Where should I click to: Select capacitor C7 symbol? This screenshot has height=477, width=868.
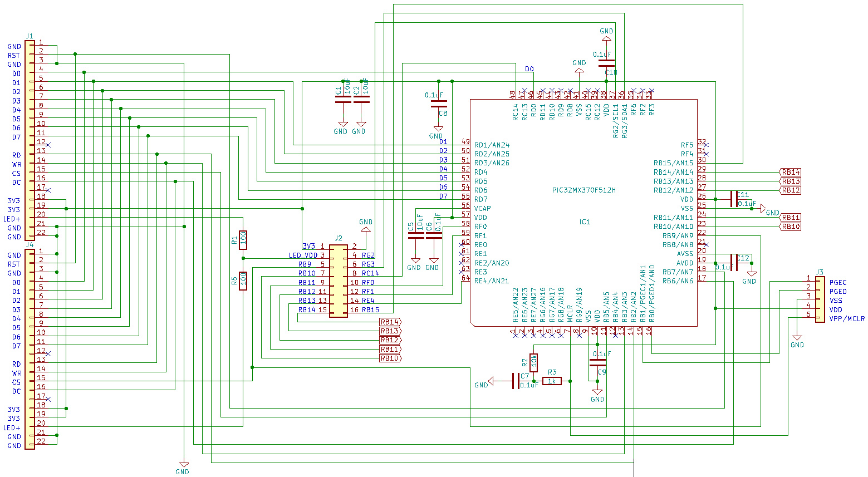pos(515,381)
